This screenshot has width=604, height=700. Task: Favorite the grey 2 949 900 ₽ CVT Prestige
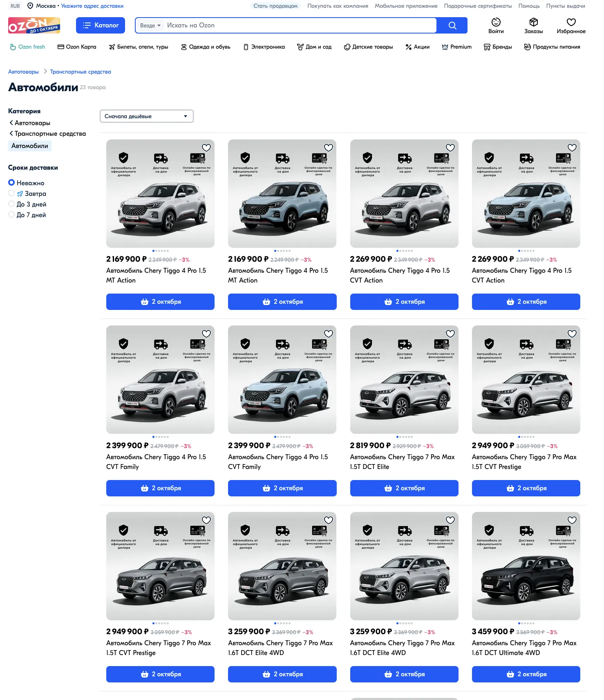tap(206, 520)
